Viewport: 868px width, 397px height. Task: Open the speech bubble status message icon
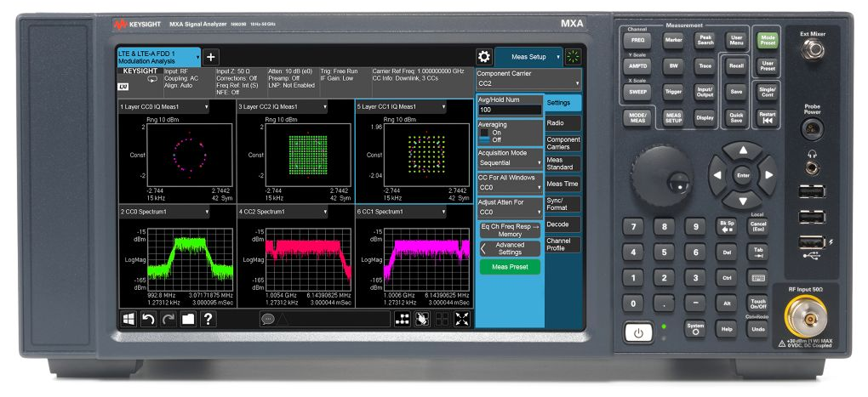click(x=267, y=319)
